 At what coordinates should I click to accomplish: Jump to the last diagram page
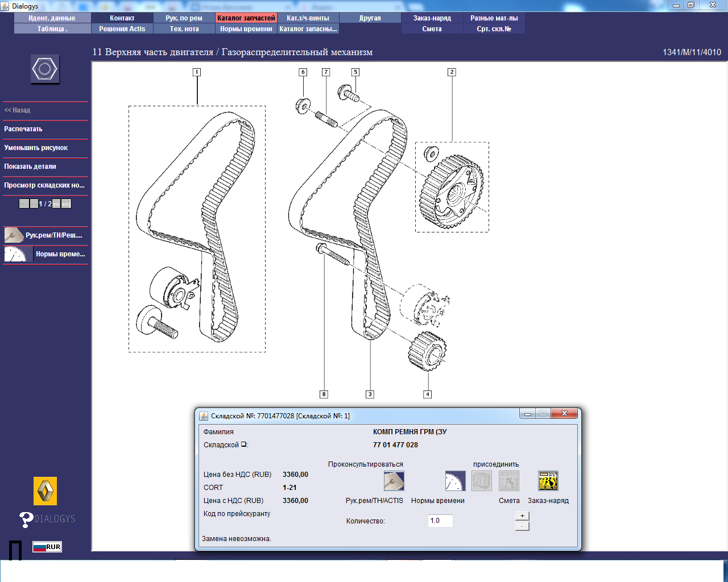pyautogui.click(x=66, y=203)
